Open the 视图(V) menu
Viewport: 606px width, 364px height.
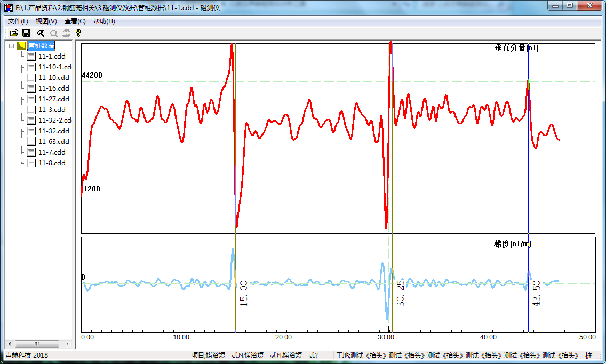click(46, 21)
